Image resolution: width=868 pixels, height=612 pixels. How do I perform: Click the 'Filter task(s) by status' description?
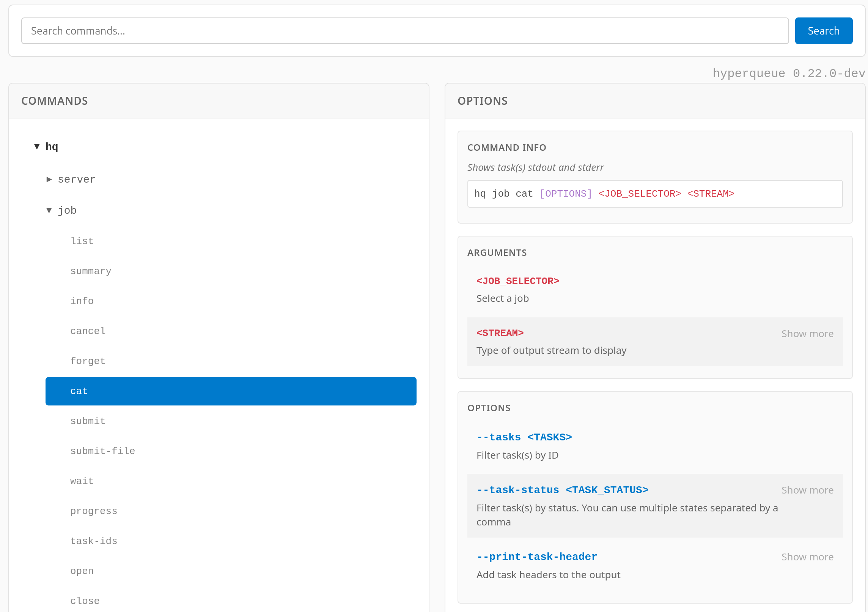pyautogui.click(x=627, y=515)
